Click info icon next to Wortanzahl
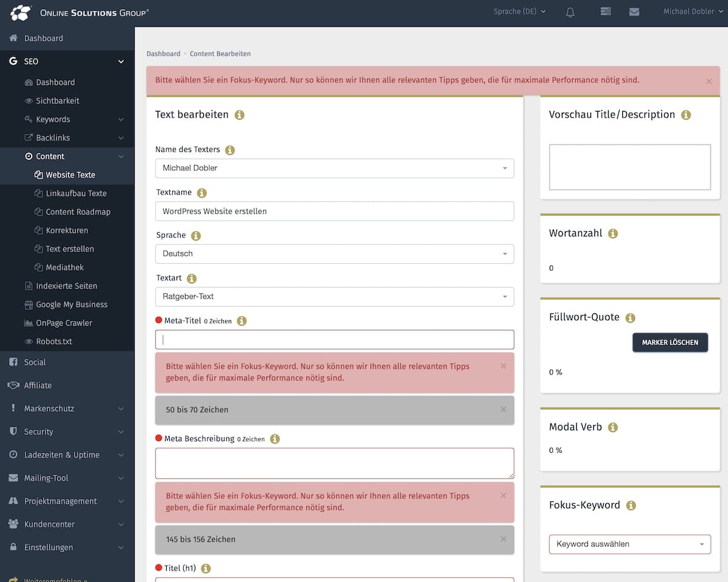Viewport: 728px width, 582px height. click(613, 233)
